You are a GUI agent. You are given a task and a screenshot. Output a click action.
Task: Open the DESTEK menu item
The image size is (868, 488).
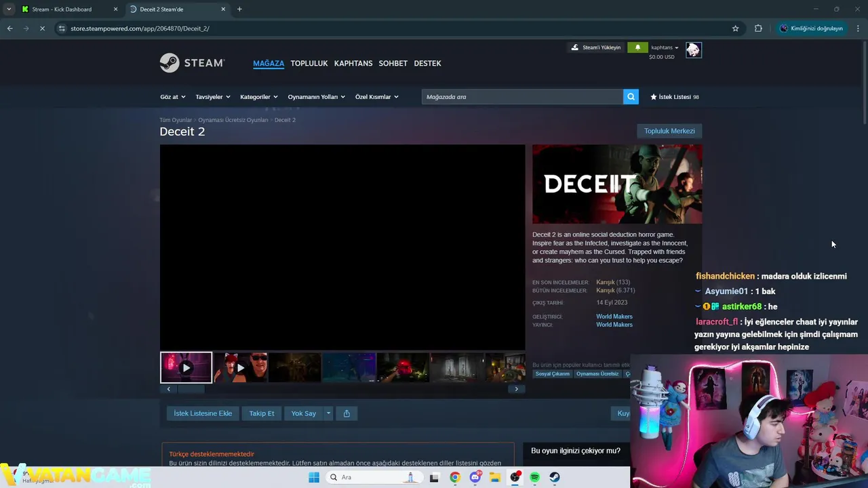pos(427,63)
